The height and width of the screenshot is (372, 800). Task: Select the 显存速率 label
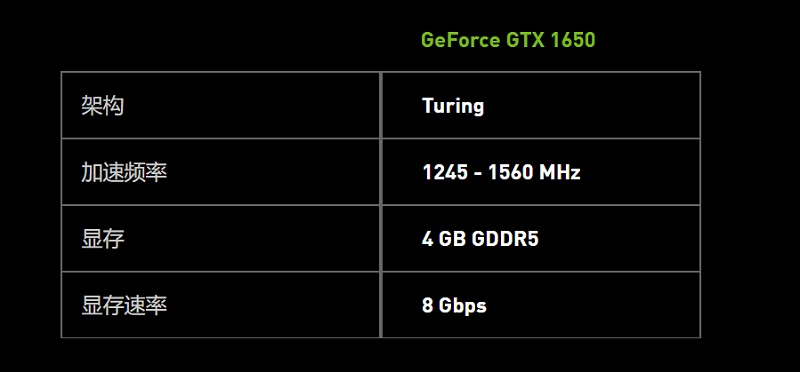point(124,305)
